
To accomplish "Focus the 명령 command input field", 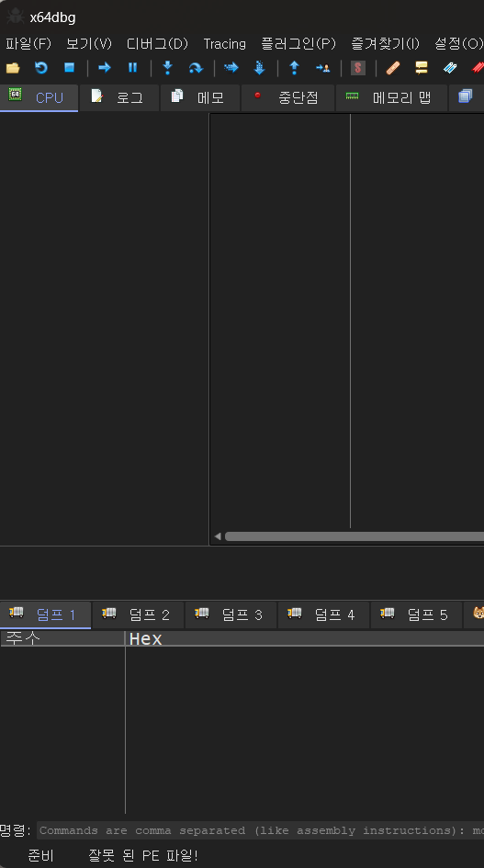I will 260,830.
